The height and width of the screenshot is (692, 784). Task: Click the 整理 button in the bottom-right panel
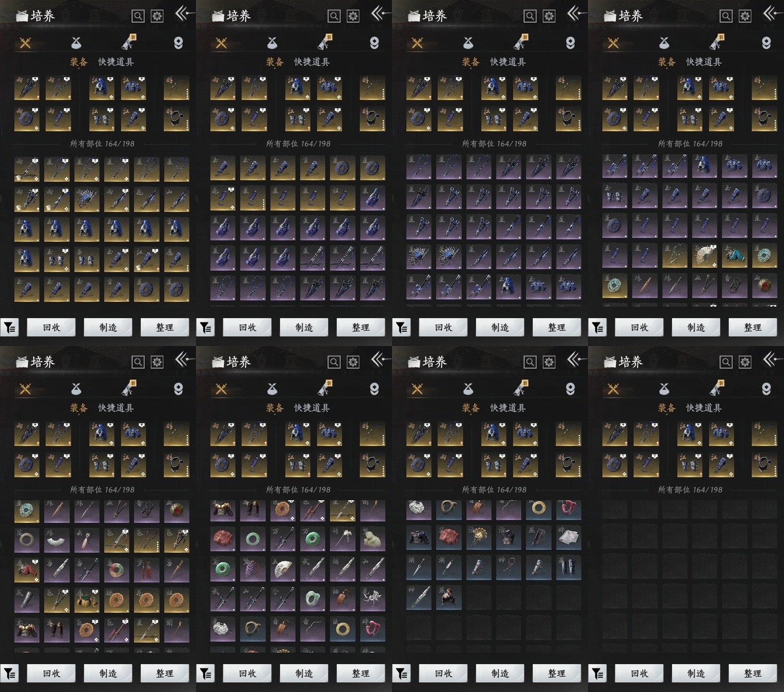click(752, 673)
